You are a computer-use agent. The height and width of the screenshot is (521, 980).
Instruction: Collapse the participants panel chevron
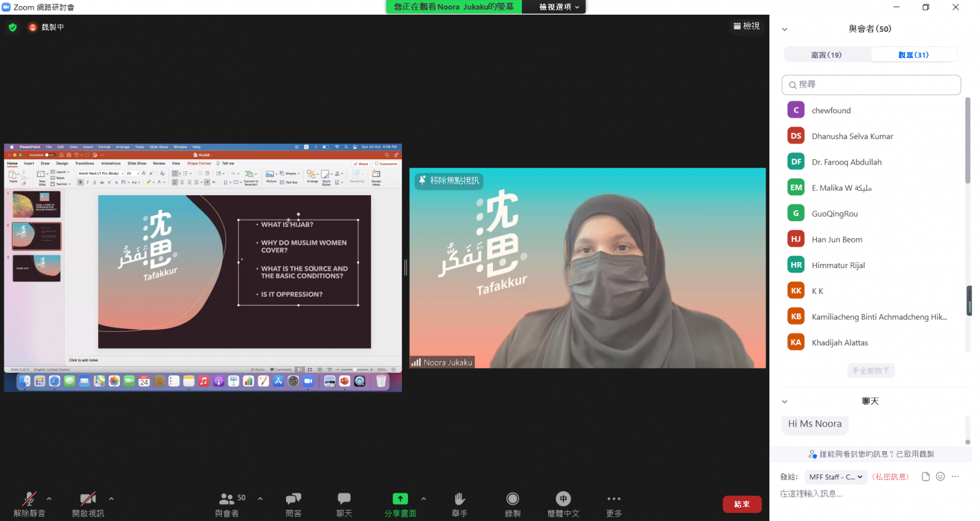(x=785, y=29)
